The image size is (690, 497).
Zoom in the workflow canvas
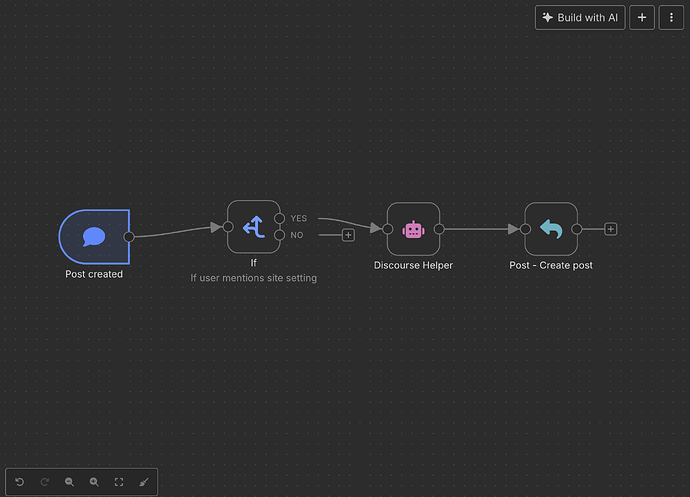[x=94, y=482]
